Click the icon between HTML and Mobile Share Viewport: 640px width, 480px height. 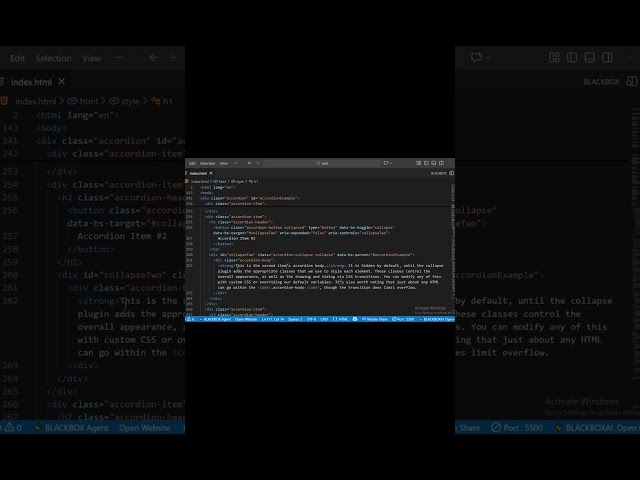355,319
